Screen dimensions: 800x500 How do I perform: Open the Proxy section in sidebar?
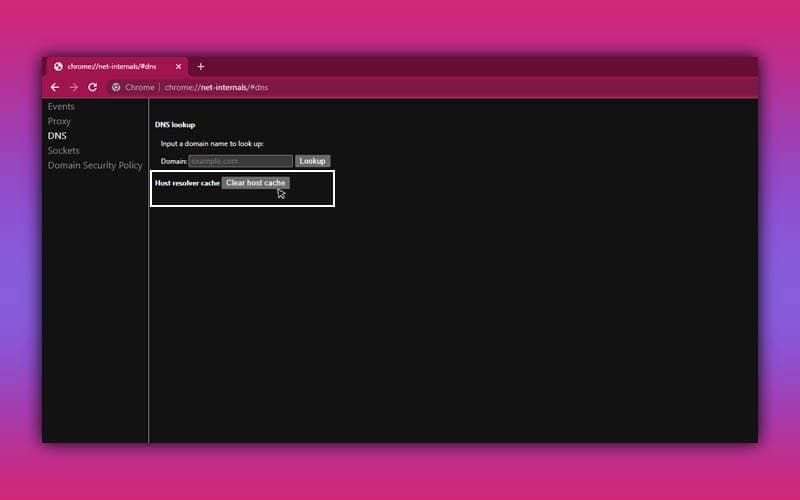pyautogui.click(x=59, y=121)
